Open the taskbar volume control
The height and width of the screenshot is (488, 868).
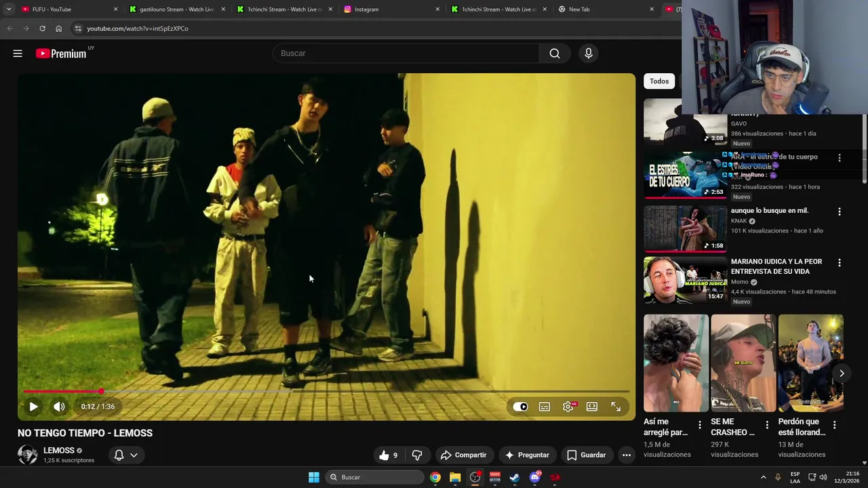(x=823, y=477)
